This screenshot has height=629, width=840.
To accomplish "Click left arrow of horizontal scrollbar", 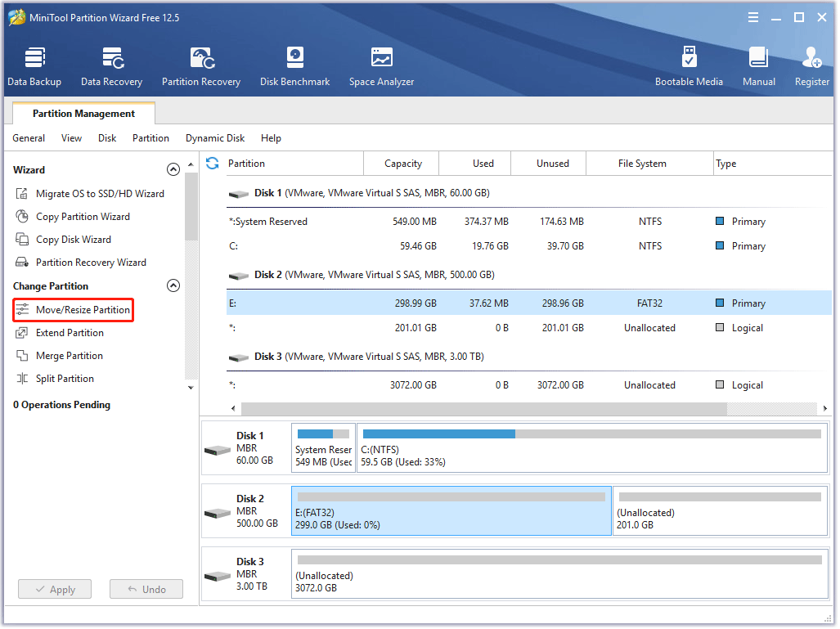I will (234, 409).
